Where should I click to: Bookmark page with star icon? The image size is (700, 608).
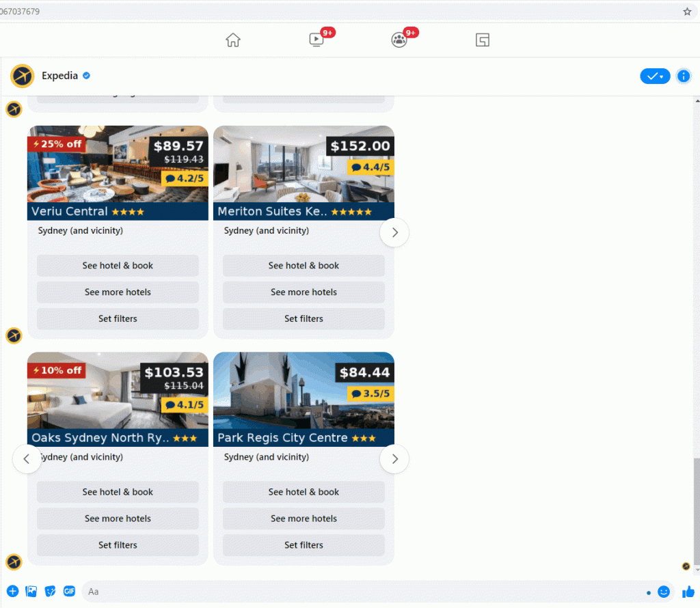click(x=687, y=12)
